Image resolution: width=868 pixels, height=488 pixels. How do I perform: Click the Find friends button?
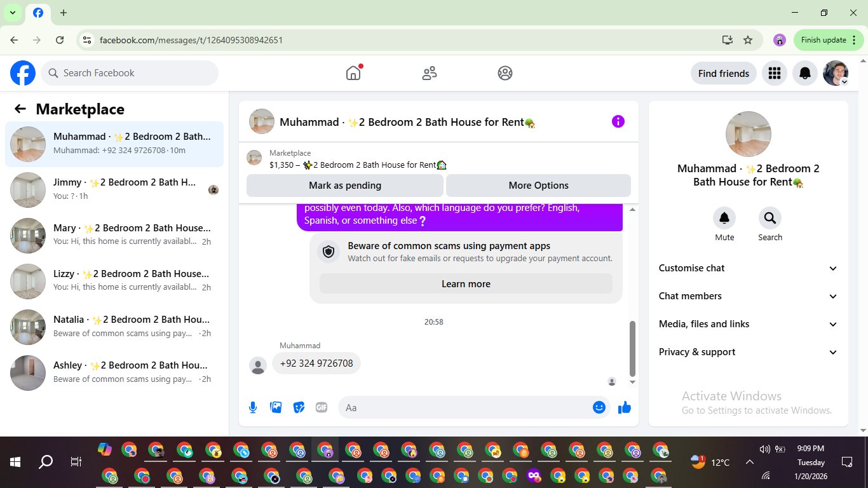(724, 73)
